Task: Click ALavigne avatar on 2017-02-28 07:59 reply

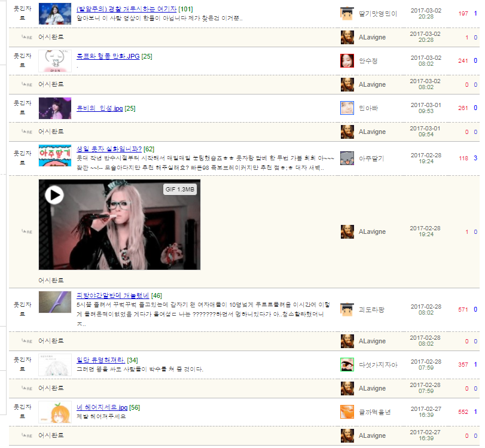Action: [x=347, y=388]
